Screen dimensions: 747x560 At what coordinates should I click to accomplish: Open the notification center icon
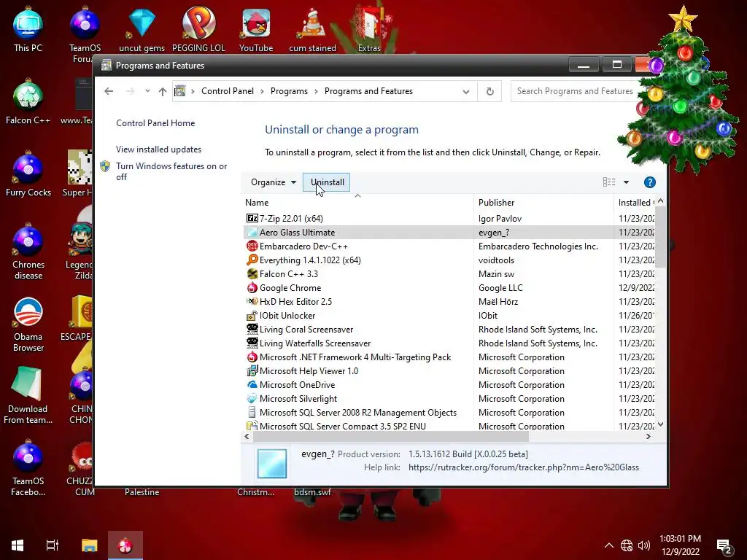[x=724, y=547]
